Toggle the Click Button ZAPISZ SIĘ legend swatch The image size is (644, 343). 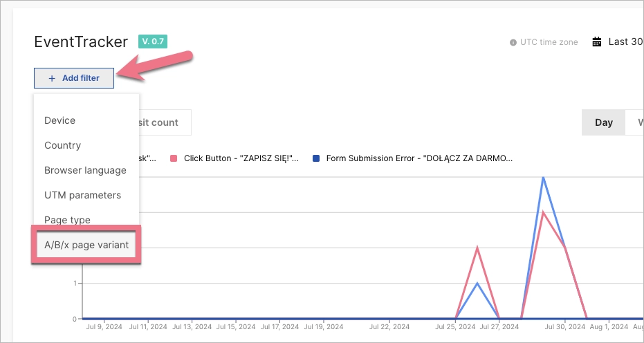point(174,158)
